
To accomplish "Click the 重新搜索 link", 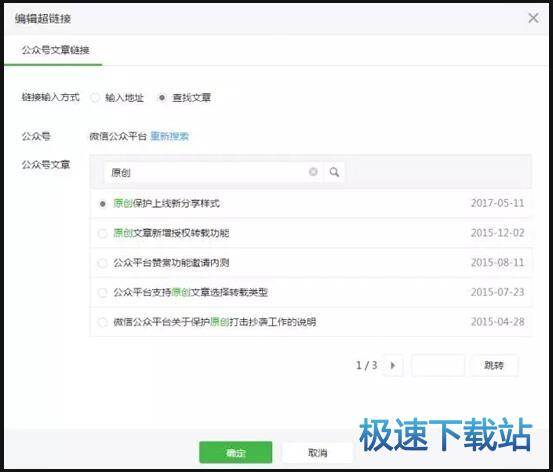I will tap(169, 136).
